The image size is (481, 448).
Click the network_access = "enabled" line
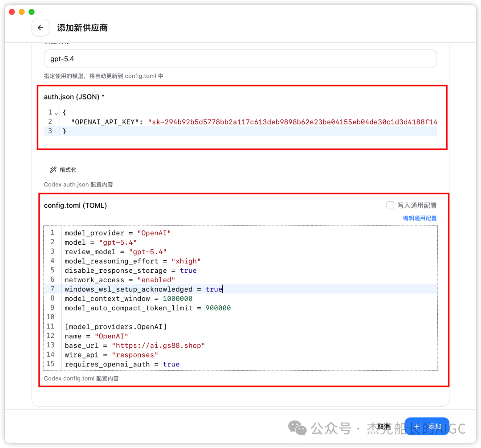(120, 280)
